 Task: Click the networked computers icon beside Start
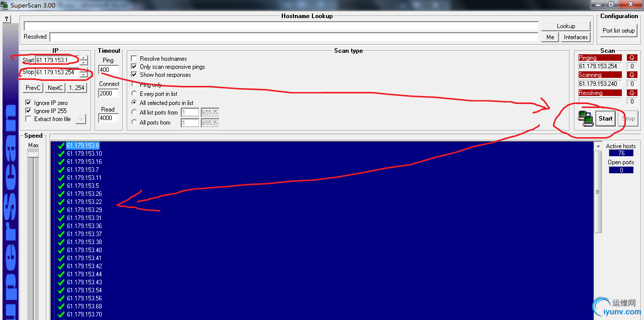pyautogui.click(x=586, y=119)
